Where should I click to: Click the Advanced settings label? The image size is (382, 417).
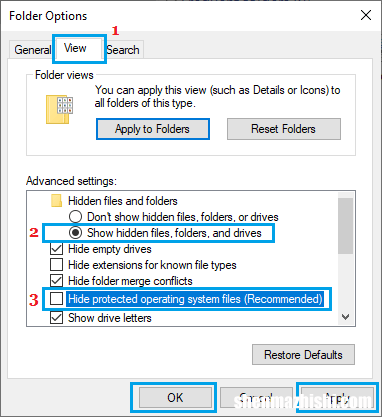[x=71, y=181]
